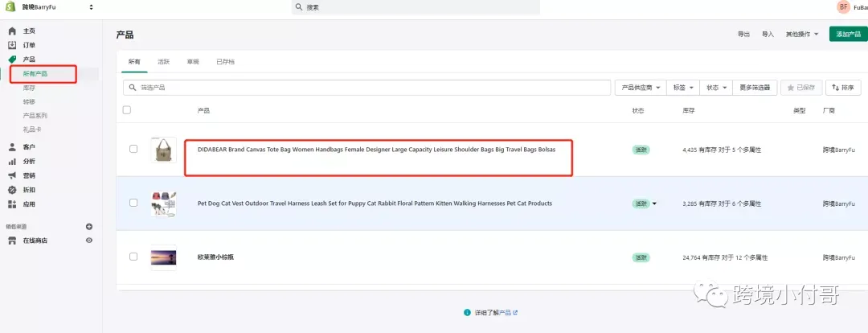Image resolution: width=868 pixels, height=333 pixels.
Task: Check the DIDABEAR tote bag product checkbox
Action: (133, 149)
